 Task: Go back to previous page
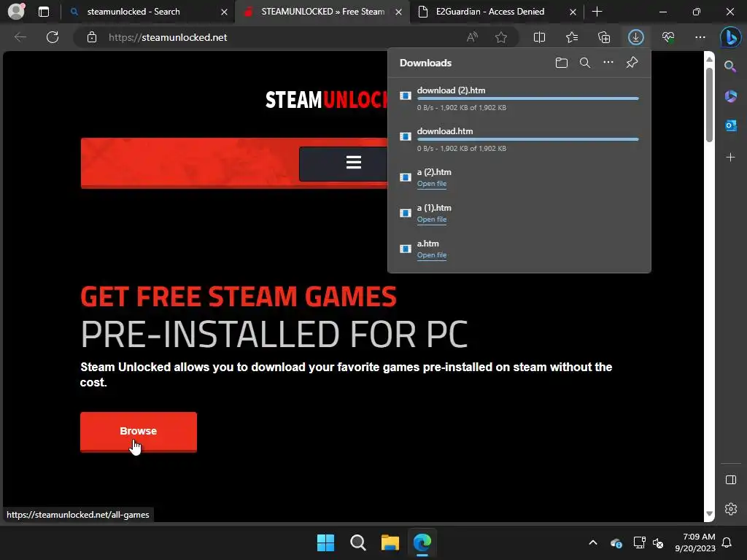click(20, 37)
